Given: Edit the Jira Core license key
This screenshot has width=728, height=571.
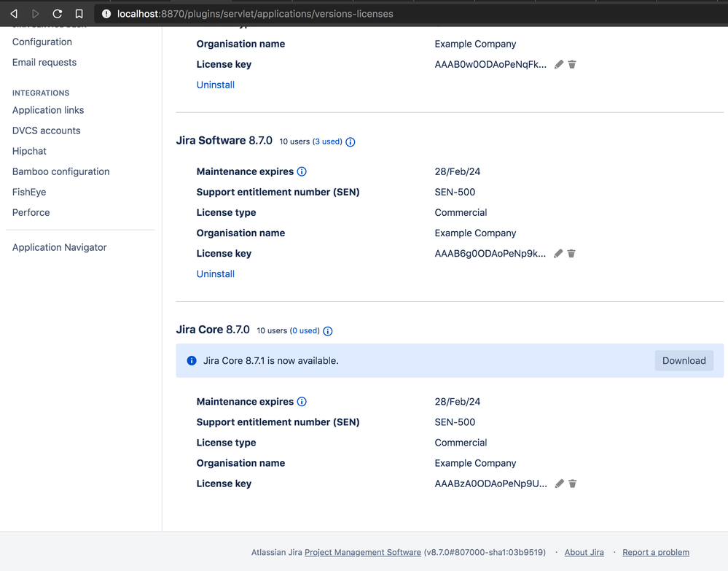Looking at the screenshot, I should coord(560,483).
